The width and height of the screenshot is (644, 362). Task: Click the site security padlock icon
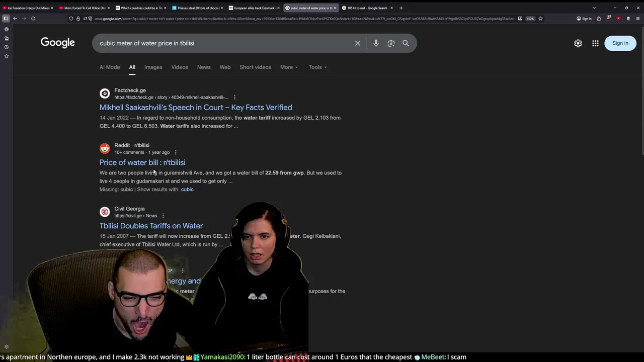point(78,19)
